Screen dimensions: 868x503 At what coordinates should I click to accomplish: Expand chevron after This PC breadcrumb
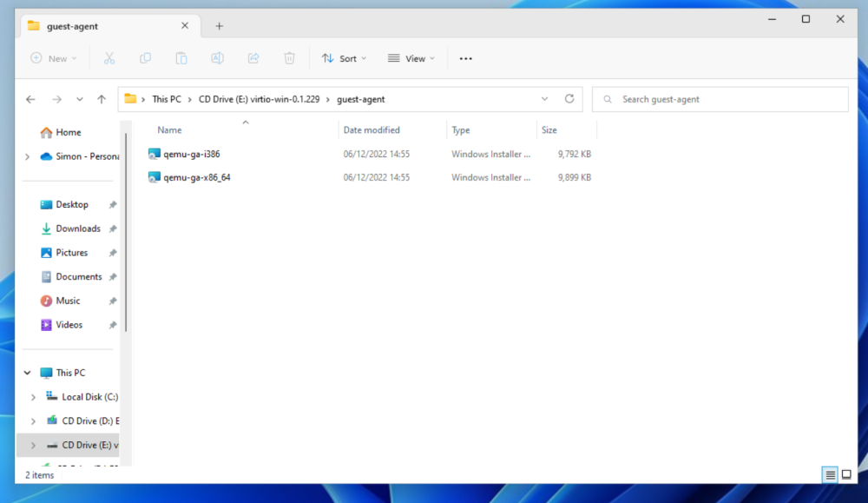click(190, 99)
